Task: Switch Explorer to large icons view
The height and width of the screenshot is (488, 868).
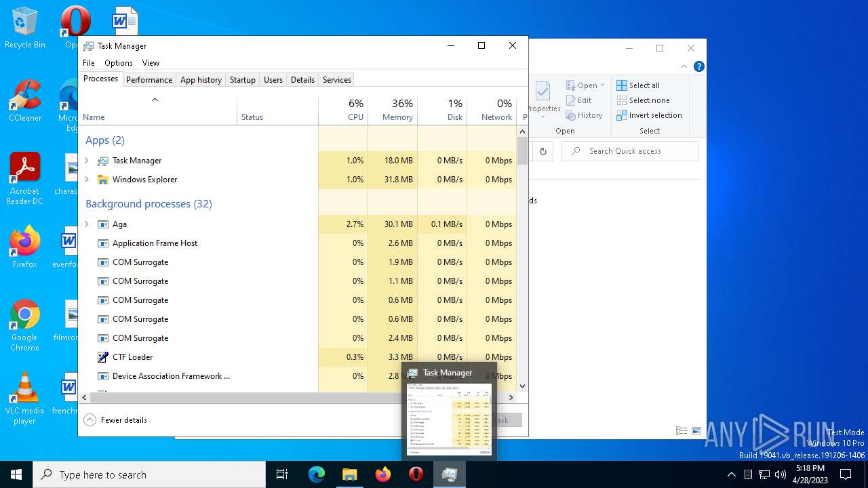Action: pyautogui.click(x=696, y=431)
